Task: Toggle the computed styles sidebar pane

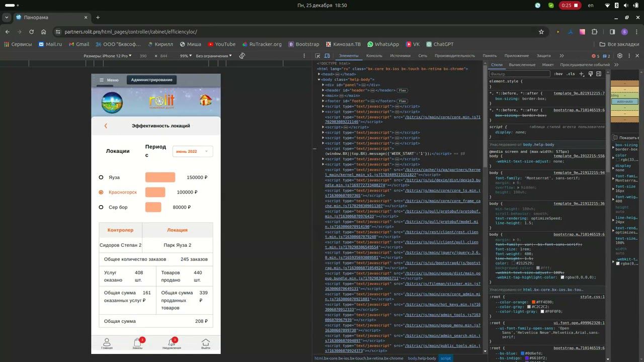Action: (x=599, y=74)
